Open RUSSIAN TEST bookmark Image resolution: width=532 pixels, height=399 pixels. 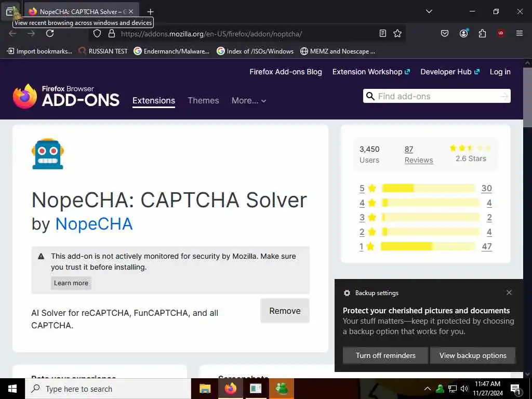(103, 51)
